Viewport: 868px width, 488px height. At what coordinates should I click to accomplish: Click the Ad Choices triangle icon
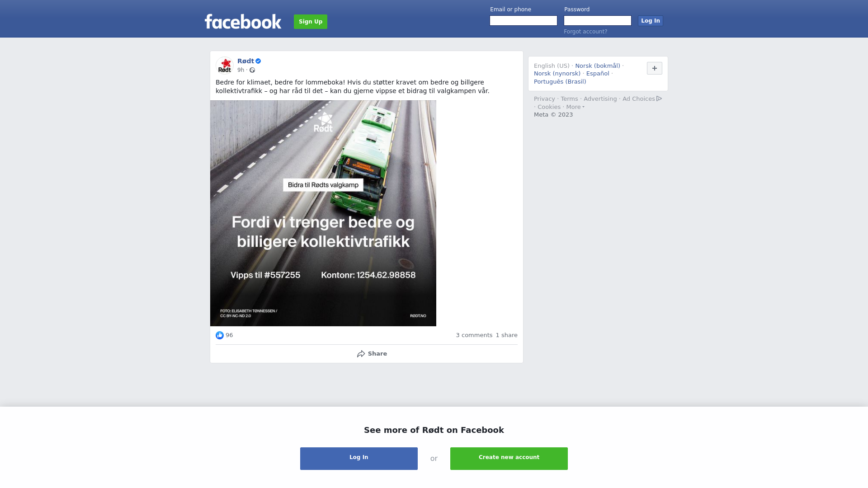coord(659,99)
